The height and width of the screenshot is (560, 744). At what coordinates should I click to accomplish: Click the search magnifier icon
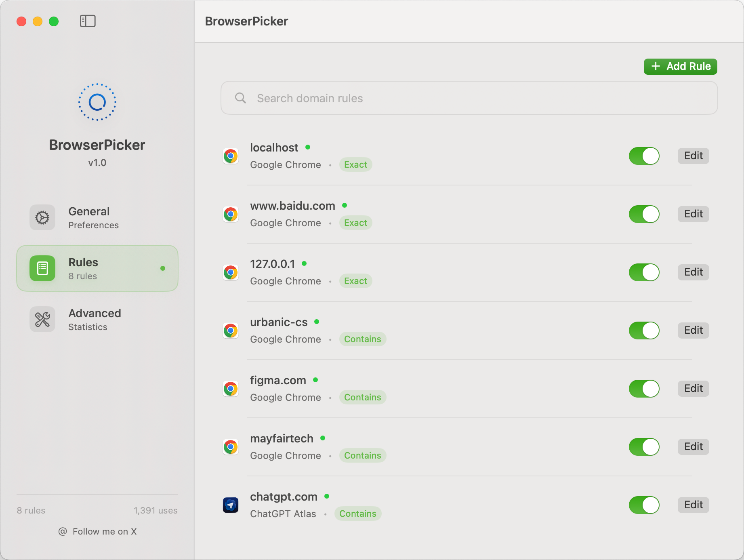point(240,98)
